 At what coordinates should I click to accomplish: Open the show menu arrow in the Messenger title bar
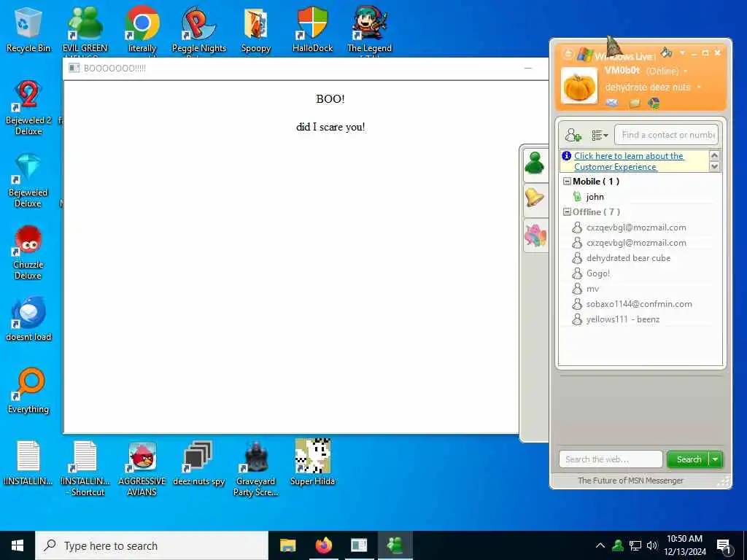[x=682, y=52]
